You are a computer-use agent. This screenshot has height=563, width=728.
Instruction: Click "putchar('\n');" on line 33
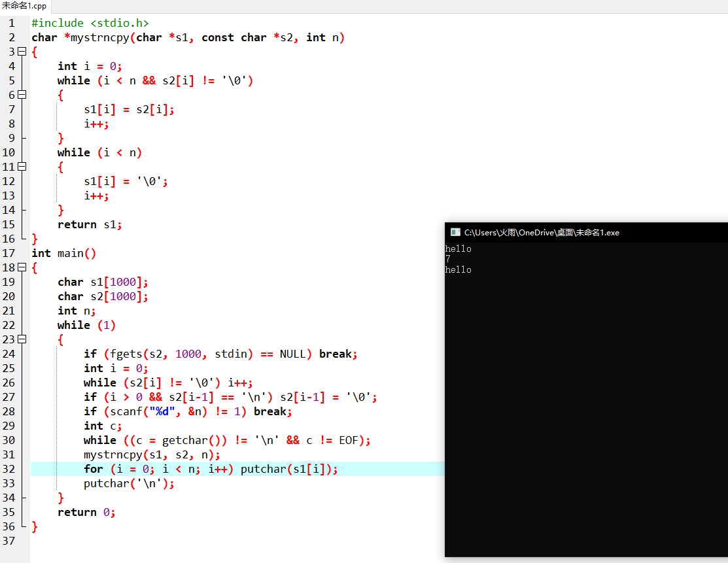click(x=129, y=484)
